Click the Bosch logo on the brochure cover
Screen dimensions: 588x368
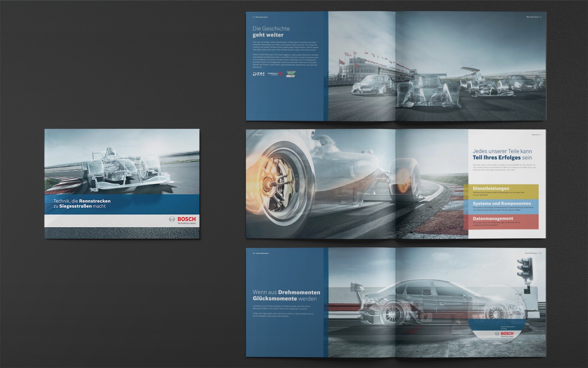click(183, 220)
